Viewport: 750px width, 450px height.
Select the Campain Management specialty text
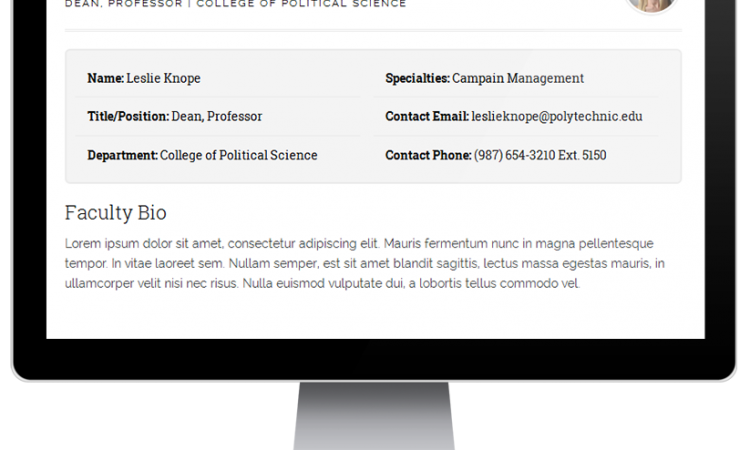coord(518,78)
